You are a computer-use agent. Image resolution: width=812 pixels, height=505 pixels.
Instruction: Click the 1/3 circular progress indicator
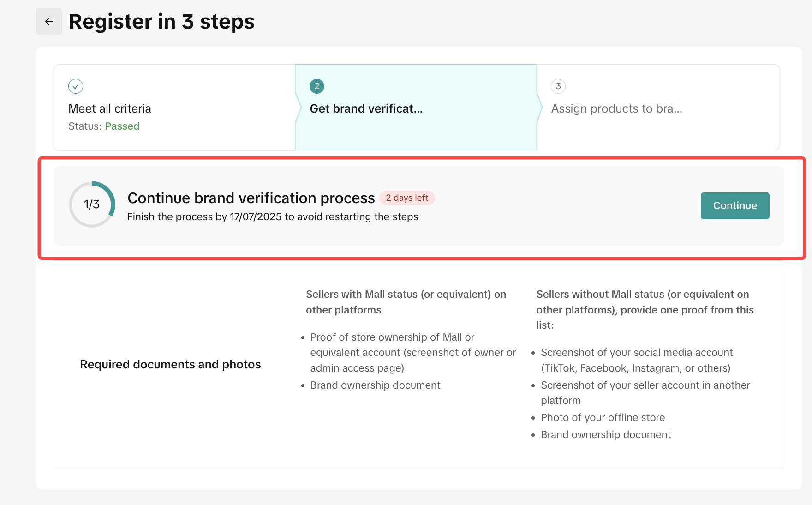point(92,204)
